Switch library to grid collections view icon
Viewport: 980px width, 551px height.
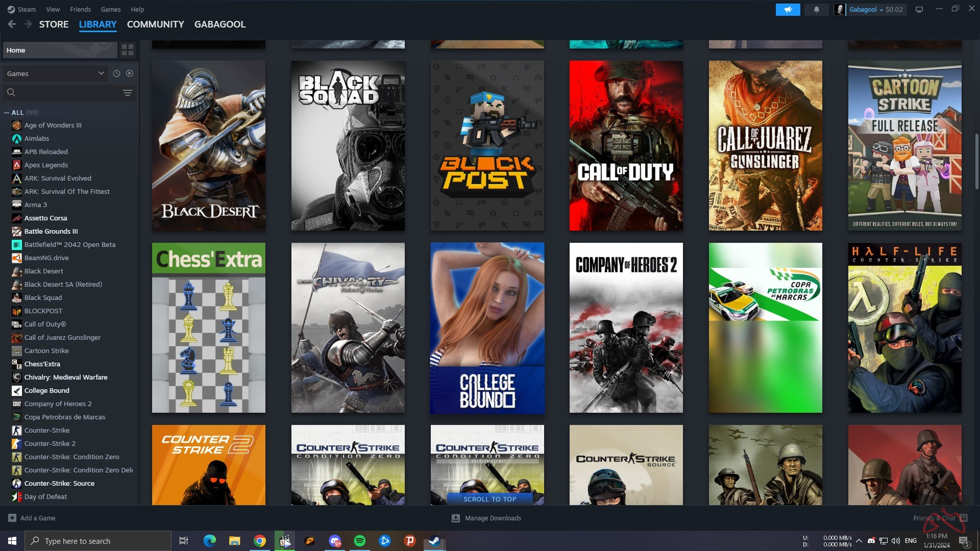(x=128, y=50)
